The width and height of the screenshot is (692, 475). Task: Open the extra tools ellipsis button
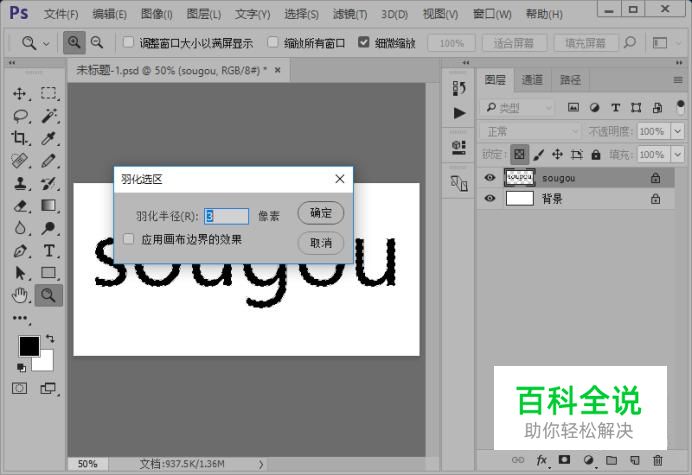point(20,318)
